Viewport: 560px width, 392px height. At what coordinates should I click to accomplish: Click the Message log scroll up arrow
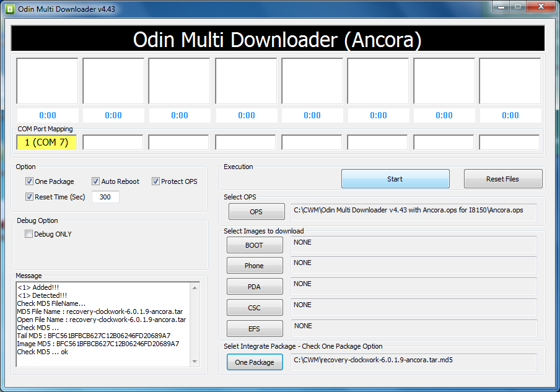coord(195,288)
